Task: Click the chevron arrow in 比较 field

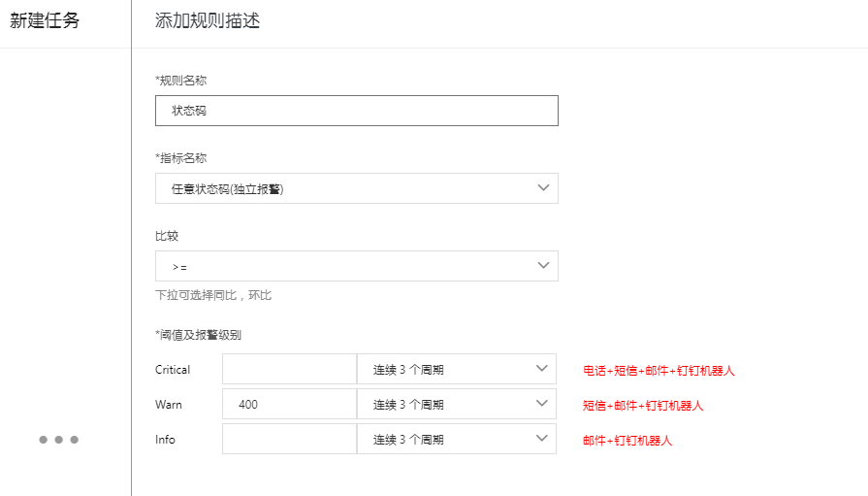Action: (x=543, y=266)
